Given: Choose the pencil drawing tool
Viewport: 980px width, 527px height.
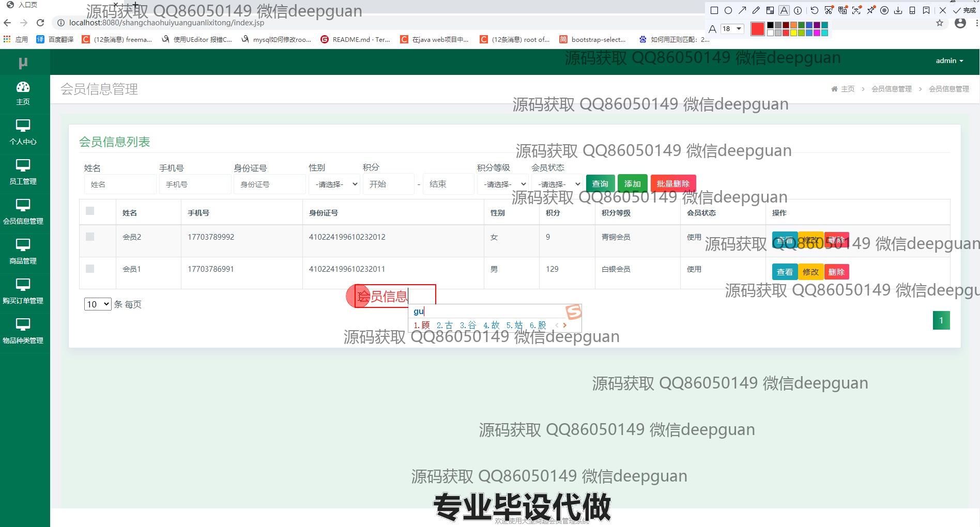Looking at the screenshot, I should pos(756,10).
